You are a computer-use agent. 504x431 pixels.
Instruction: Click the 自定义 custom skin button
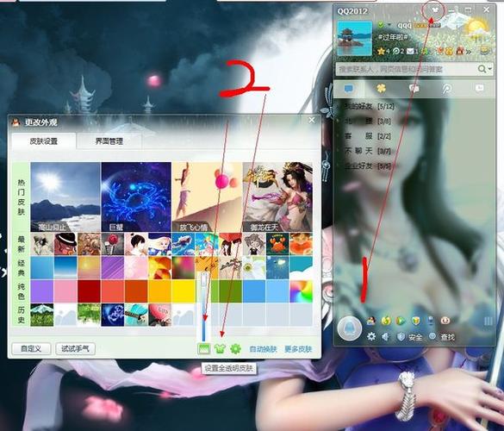coord(31,348)
